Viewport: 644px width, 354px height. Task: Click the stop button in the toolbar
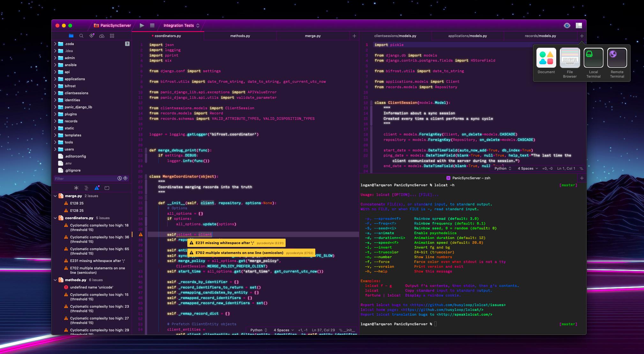click(x=152, y=26)
